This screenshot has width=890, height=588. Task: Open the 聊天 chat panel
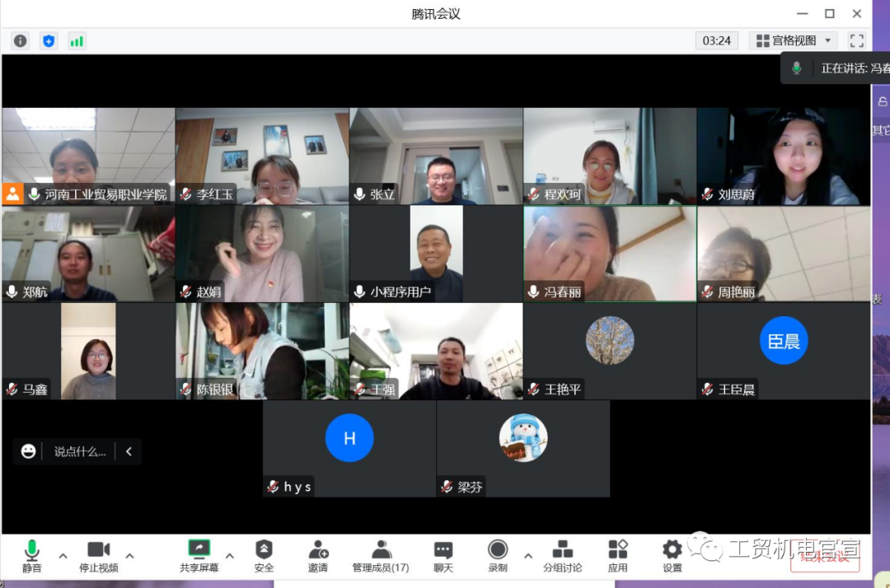(x=443, y=556)
